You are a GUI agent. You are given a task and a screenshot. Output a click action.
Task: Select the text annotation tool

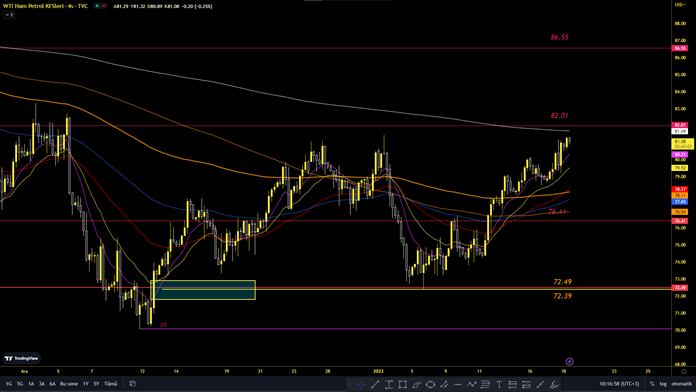click(499, 384)
